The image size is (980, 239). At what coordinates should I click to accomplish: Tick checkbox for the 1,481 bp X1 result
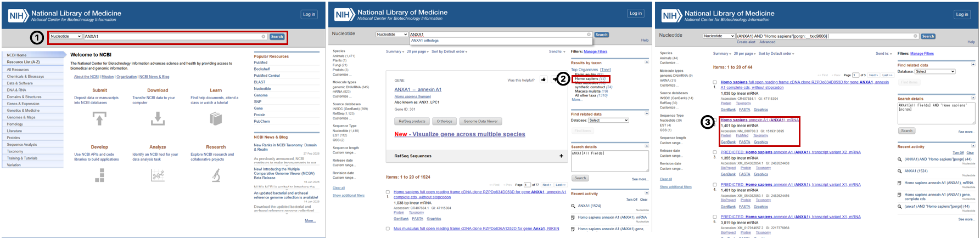click(715, 185)
